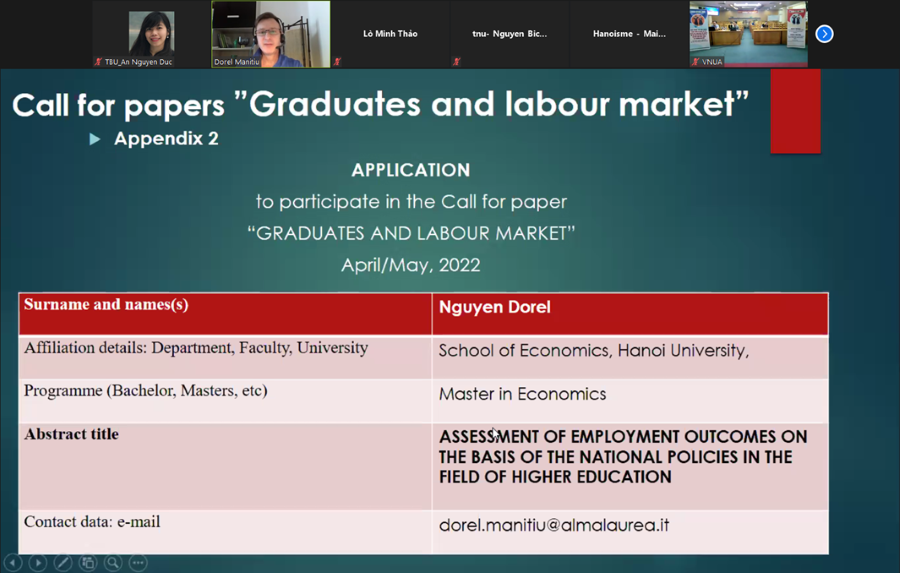The image size is (900, 573).
Task: Select Dorel Manitiu video thumbnail
Action: pyautogui.click(x=271, y=34)
